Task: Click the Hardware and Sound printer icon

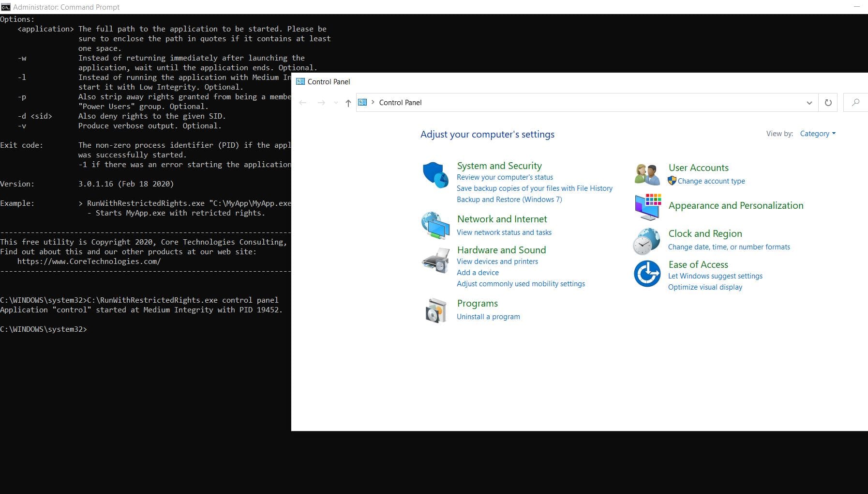Action: pos(435,261)
